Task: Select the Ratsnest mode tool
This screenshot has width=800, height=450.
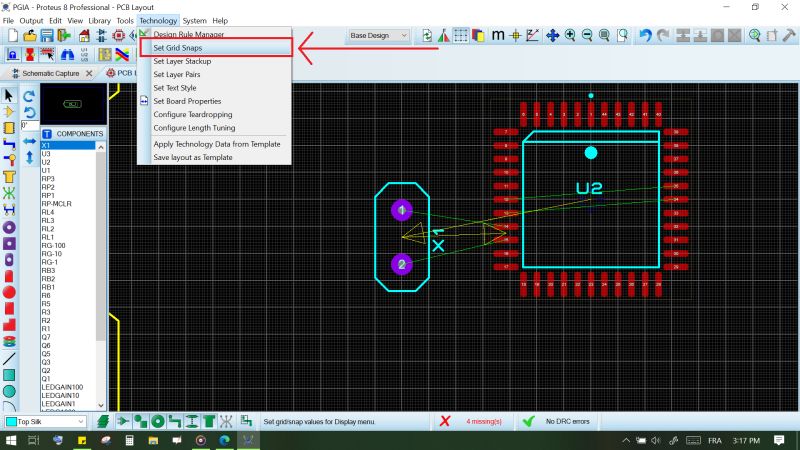Action: tap(9, 193)
